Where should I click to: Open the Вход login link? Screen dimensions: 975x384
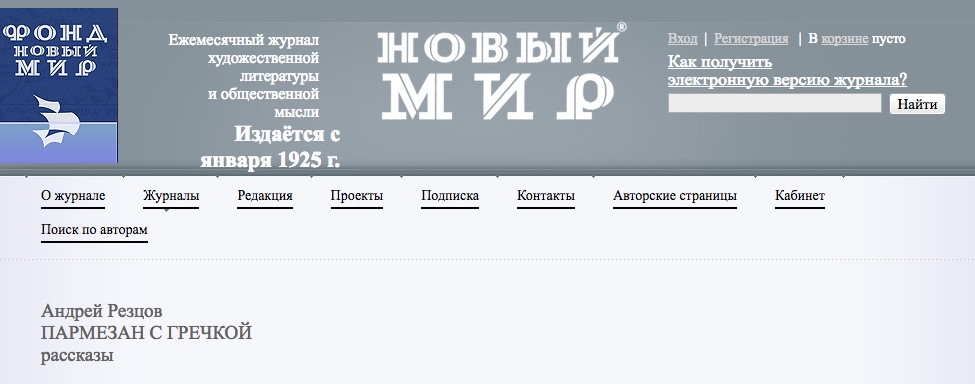pos(682,39)
